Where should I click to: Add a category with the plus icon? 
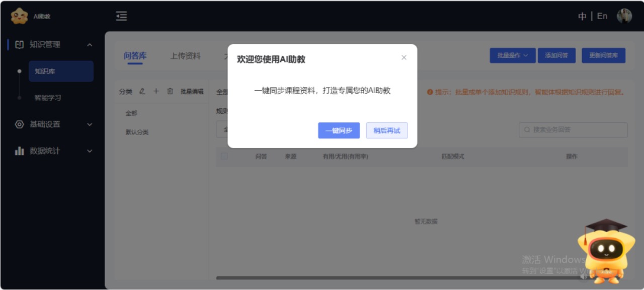(x=156, y=91)
